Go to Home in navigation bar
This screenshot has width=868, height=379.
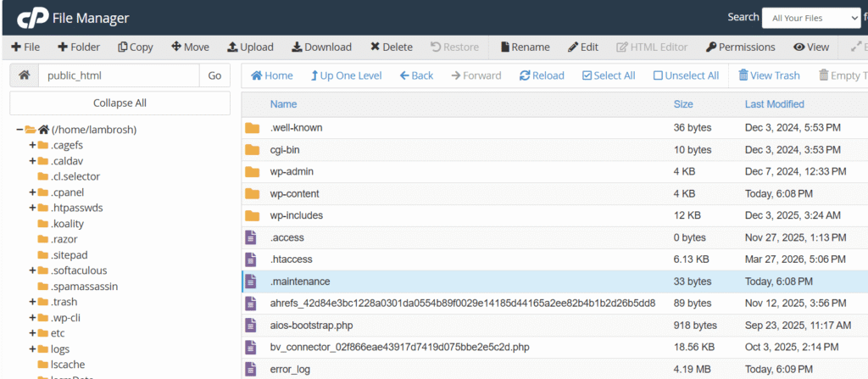272,75
